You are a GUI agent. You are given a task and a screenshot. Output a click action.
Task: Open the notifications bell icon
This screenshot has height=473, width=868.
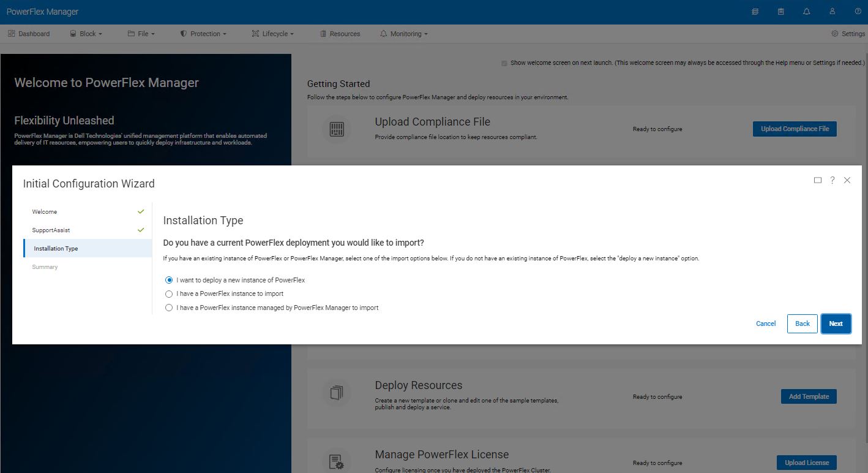click(x=807, y=11)
